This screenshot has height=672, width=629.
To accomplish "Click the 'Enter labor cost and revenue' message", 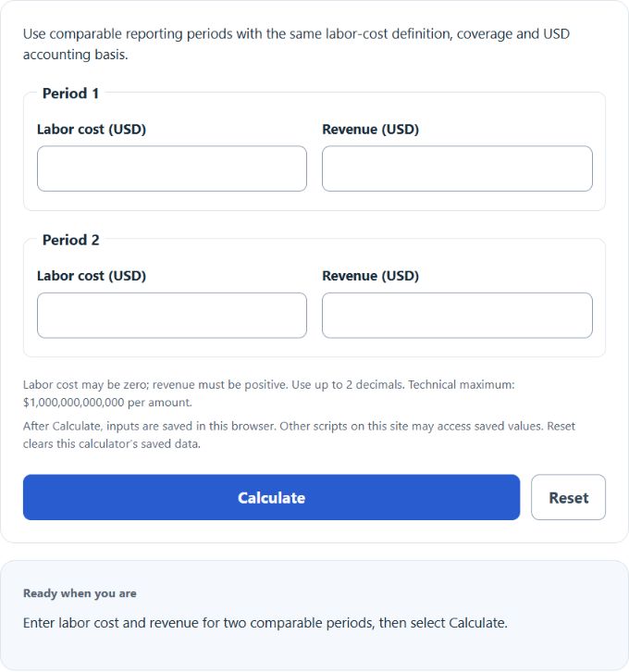I will point(265,623).
